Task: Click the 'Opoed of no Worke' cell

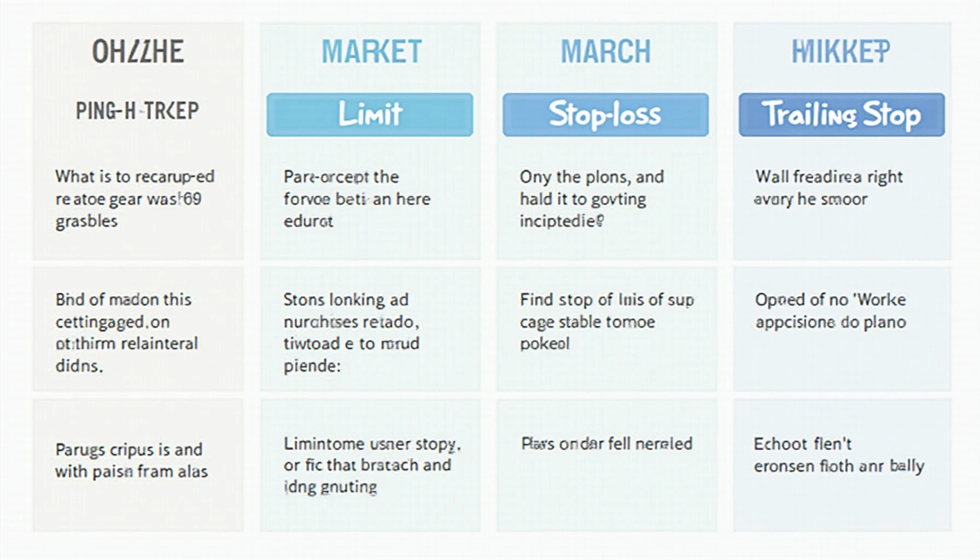Action: pyautogui.click(x=842, y=329)
